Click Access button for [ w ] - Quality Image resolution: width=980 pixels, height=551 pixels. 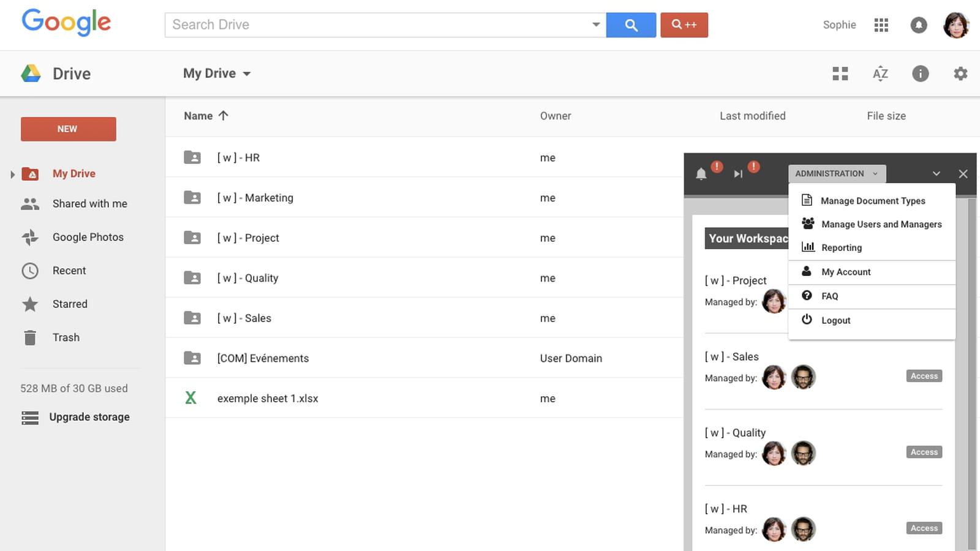coord(924,452)
